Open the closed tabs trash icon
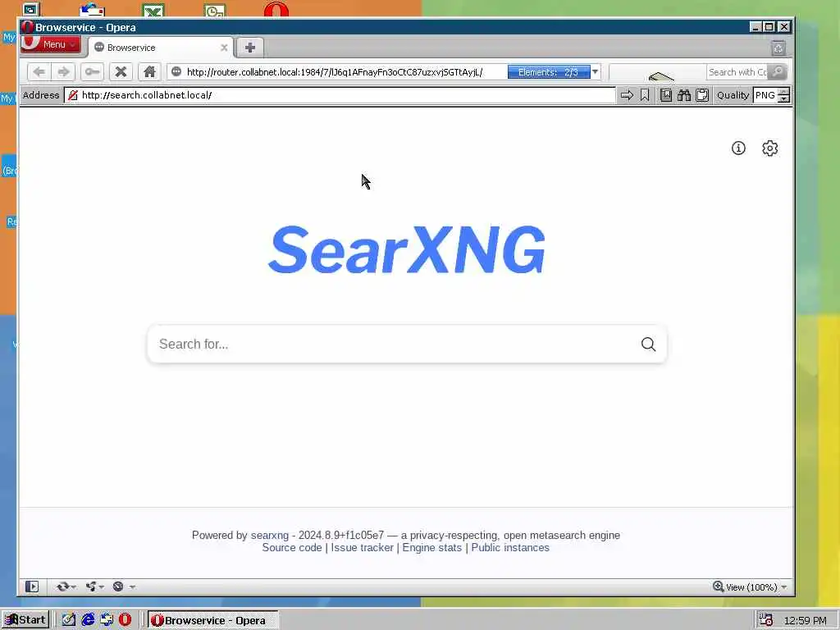840x630 pixels. pyautogui.click(x=778, y=48)
